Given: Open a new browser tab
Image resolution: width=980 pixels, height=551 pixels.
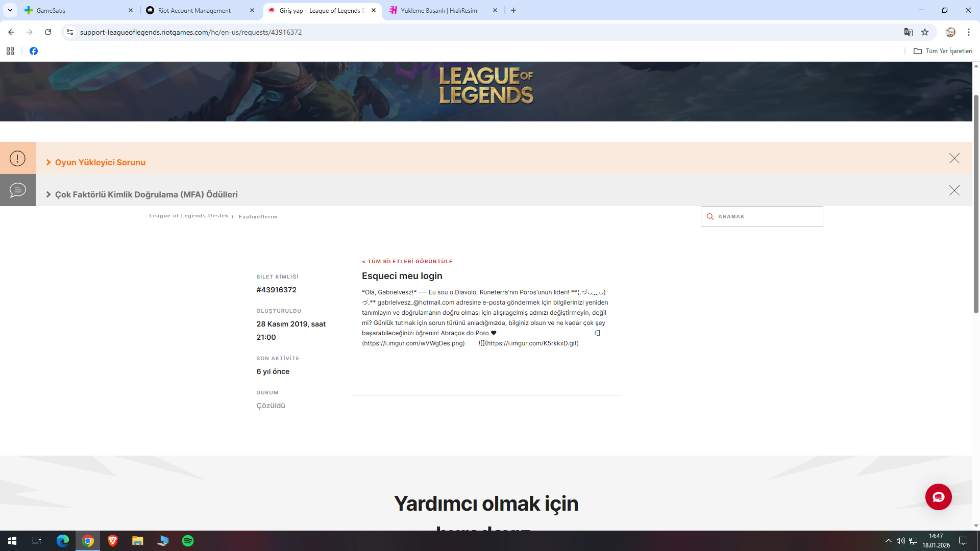Looking at the screenshot, I should [x=513, y=10].
